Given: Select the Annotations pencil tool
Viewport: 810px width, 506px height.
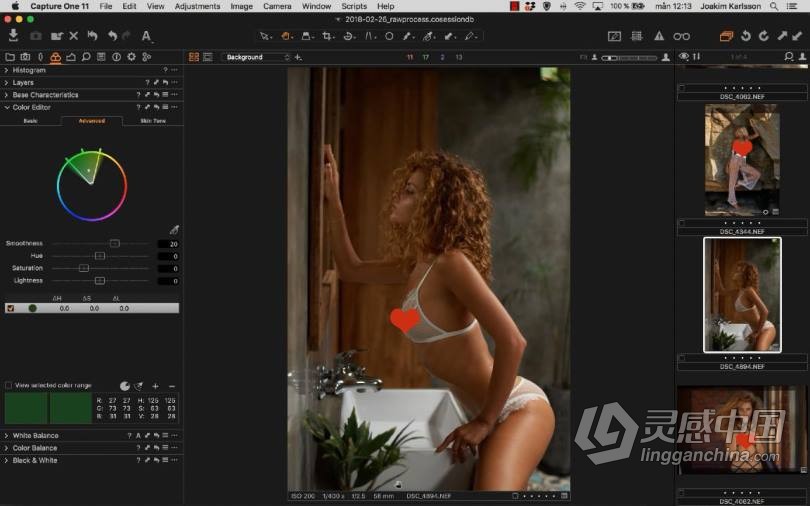Looking at the screenshot, I should pyautogui.click(x=470, y=36).
